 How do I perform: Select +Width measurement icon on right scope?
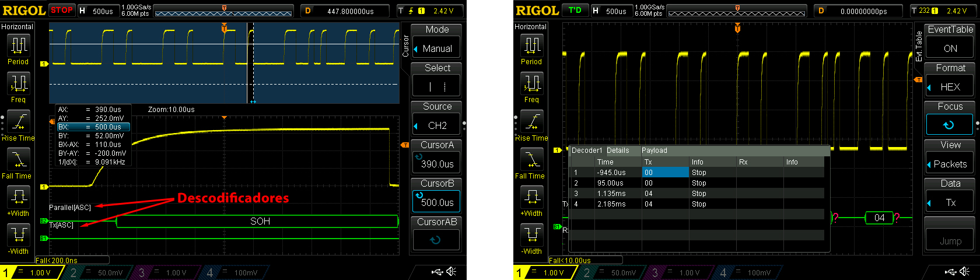(x=531, y=197)
